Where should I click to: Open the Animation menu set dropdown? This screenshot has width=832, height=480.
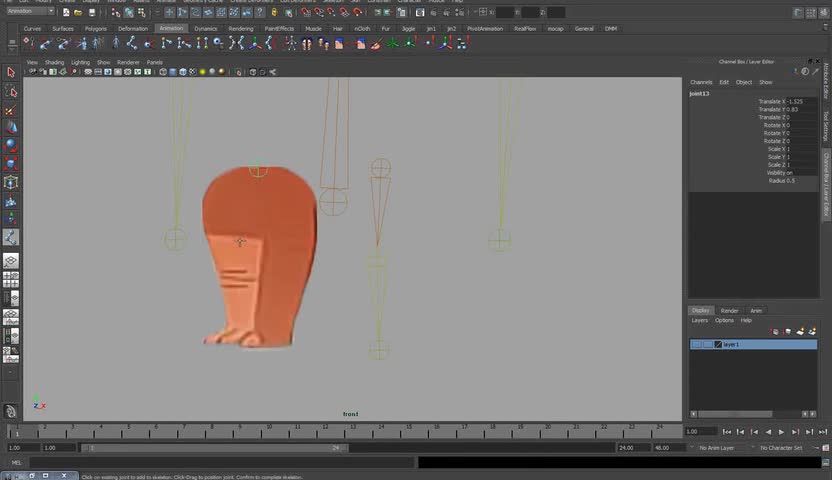(x=30, y=11)
